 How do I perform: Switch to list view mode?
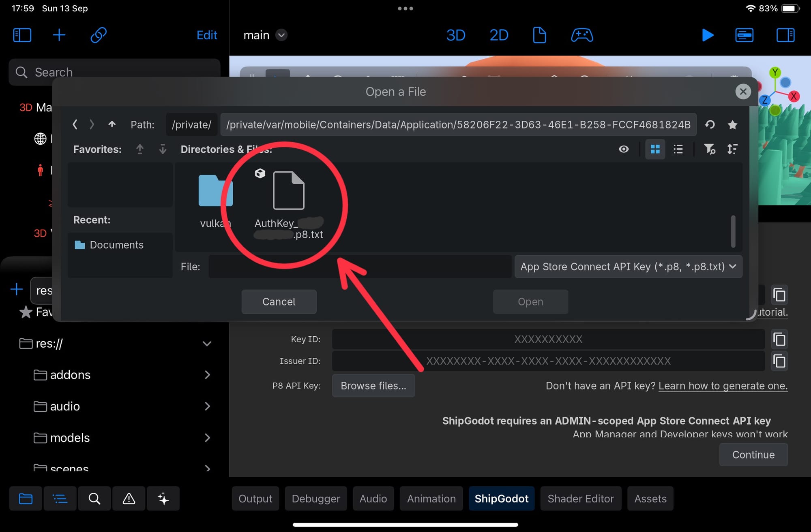(678, 149)
